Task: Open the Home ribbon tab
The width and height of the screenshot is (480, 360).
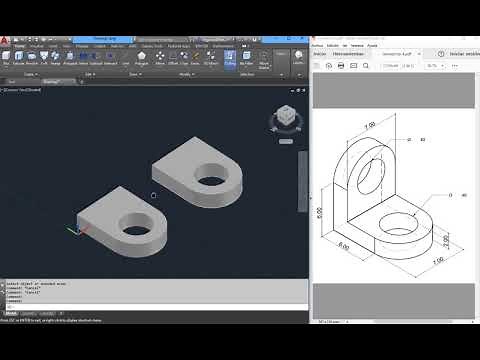Action: tap(19, 46)
